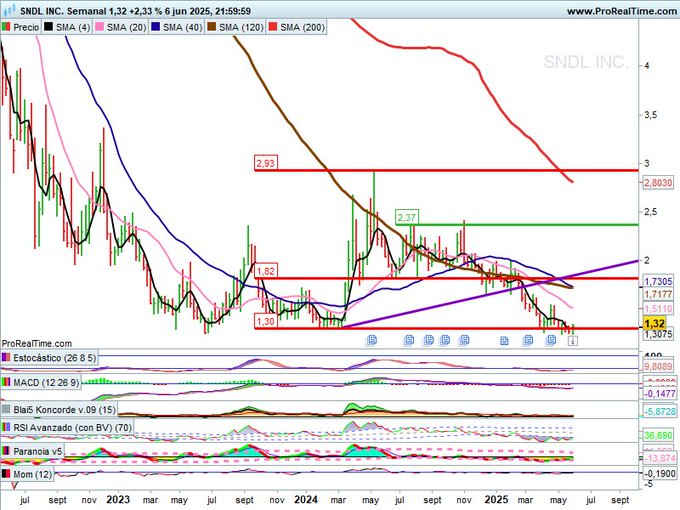Click the 9,8089 stochastic value label
The width and height of the screenshot is (680, 510).
pos(658,367)
